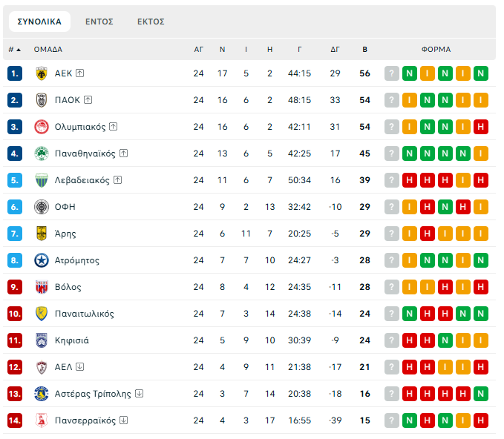Click the Παναθηναϊκός team logo
Image resolution: width=504 pixels, height=439 pixels.
42,154
